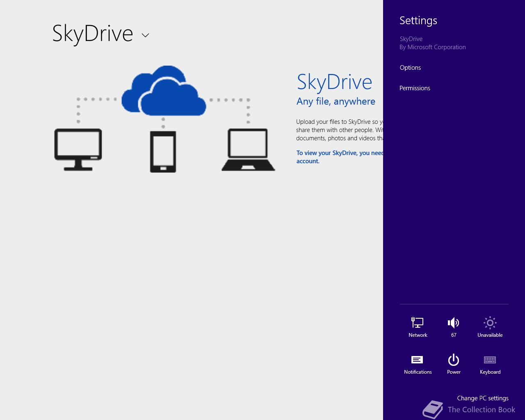This screenshot has height=420, width=525.
Task: Click the large blue 'SkyDrive' heading
Action: (334, 82)
